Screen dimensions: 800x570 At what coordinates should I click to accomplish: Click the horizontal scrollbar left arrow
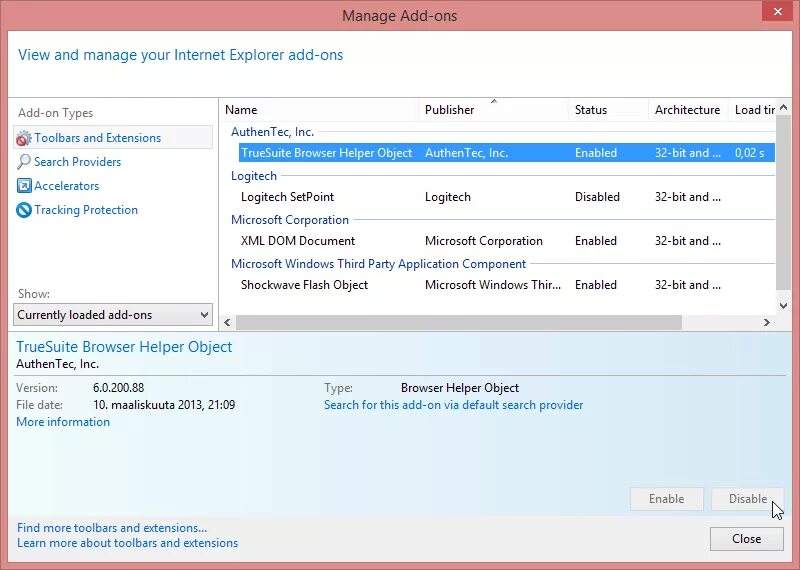(x=227, y=323)
